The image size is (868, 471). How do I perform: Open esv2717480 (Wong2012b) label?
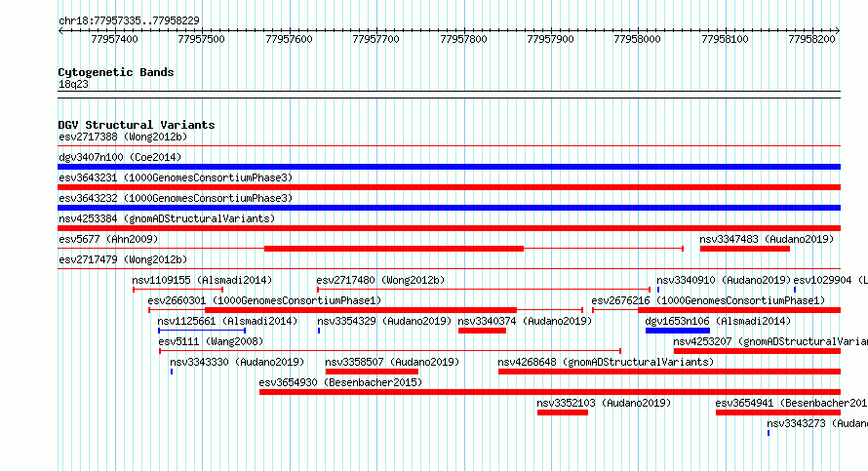[380, 280]
